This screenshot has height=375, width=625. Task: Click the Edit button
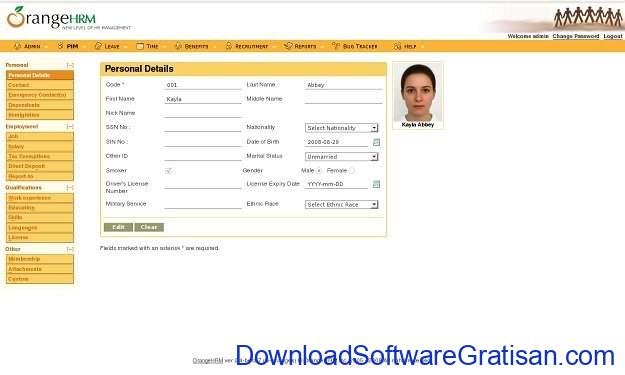pos(118,227)
